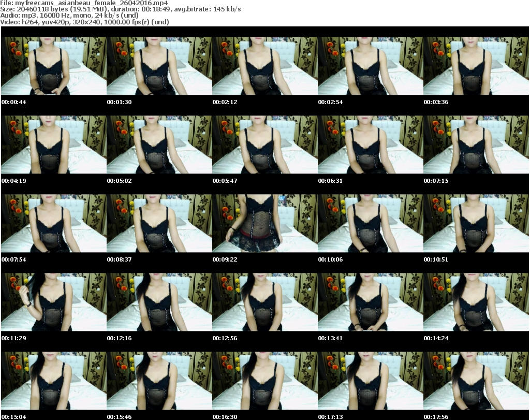
Task: Click the timestamp text 00:02:54
Action: pyautogui.click(x=330, y=102)
